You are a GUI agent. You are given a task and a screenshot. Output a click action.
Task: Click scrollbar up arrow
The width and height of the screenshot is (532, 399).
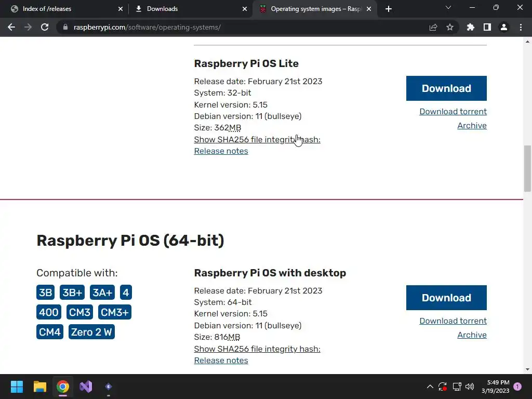527,42
